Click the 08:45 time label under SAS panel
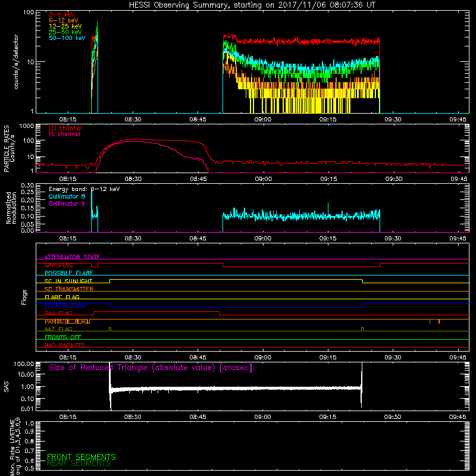The height and width of the screenshot is (476, 476). [x=198, y=417]
